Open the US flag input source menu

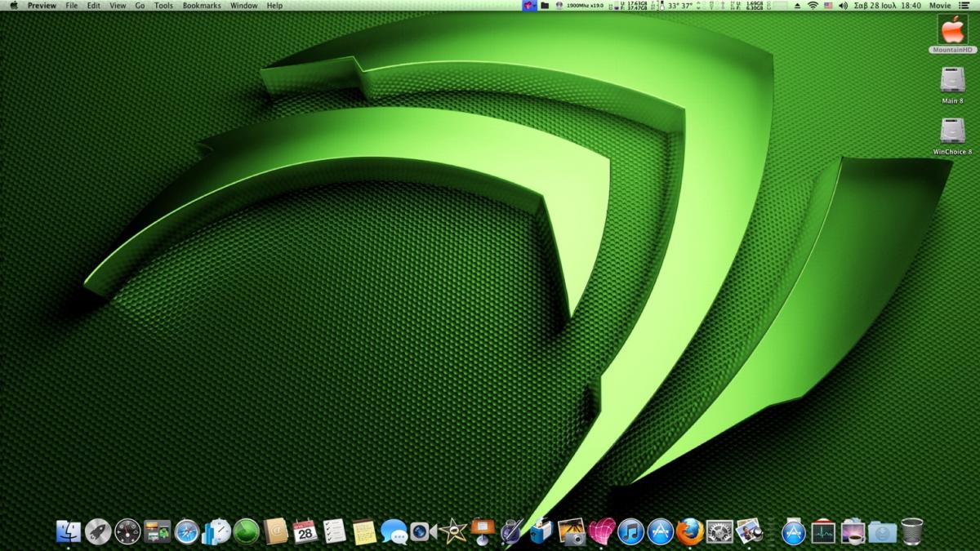point(827,6)
